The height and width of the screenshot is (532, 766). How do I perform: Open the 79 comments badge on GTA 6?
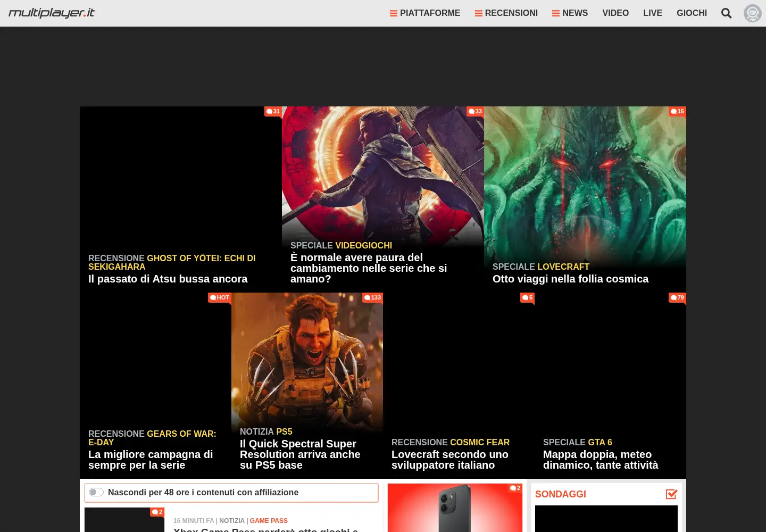point(678,297)
